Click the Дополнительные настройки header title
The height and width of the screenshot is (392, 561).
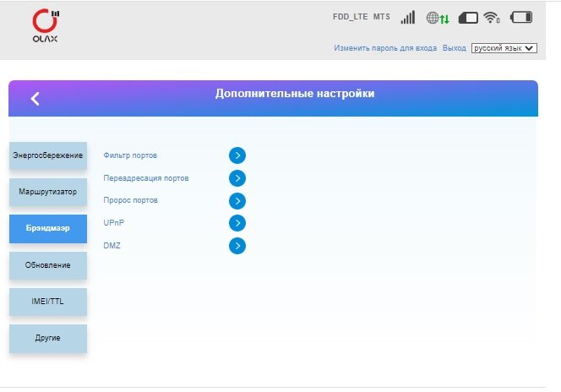pos(295,93)
